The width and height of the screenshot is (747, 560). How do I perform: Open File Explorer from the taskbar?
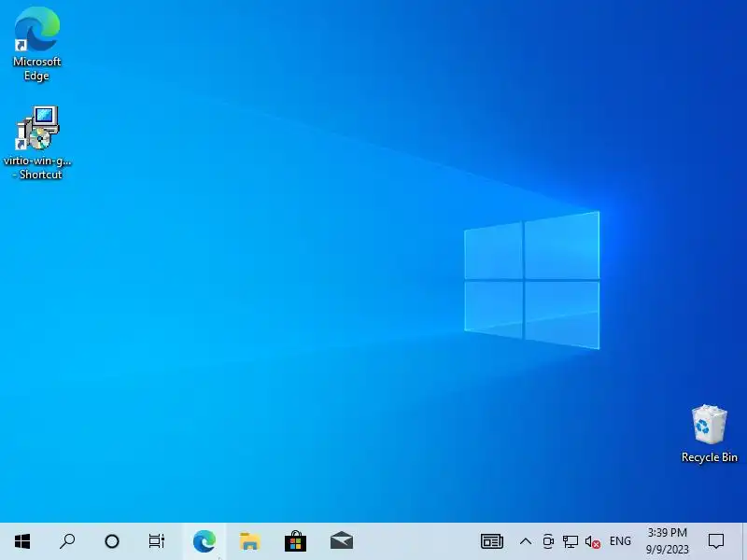pyautogui.click(x=249, y=541)
